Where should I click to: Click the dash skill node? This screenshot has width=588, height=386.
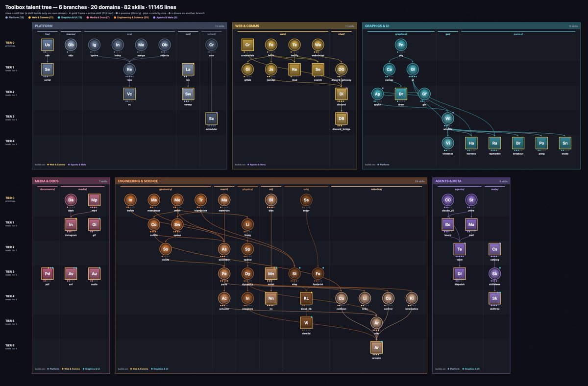point(71,200)
